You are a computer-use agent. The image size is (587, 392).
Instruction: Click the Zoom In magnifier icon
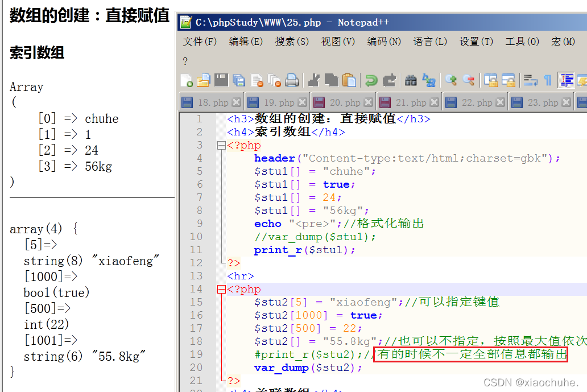pos(450,80)
